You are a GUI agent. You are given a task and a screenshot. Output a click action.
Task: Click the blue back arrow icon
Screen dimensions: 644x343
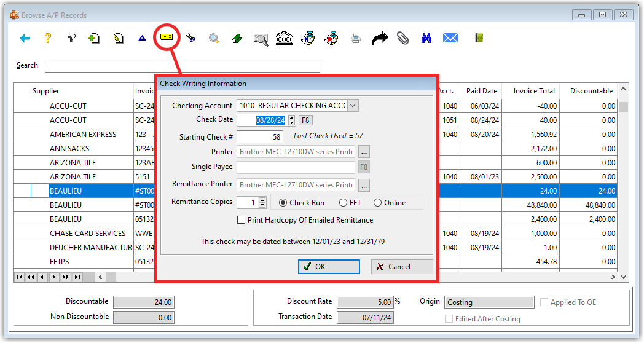point(25,39)
